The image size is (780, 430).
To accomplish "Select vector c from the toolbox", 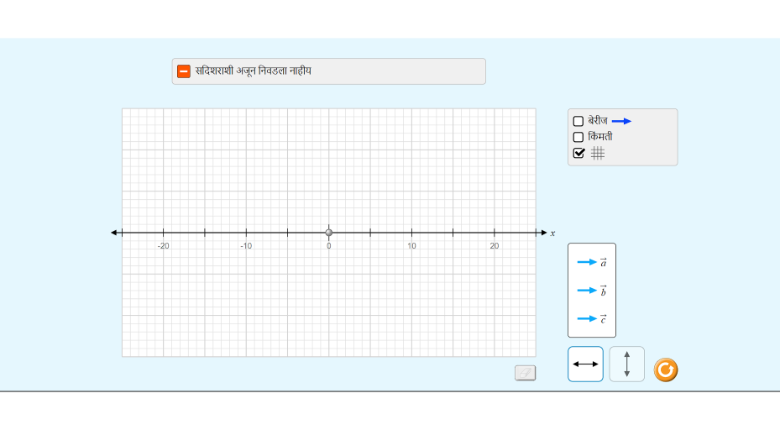I will coord(591,318).
